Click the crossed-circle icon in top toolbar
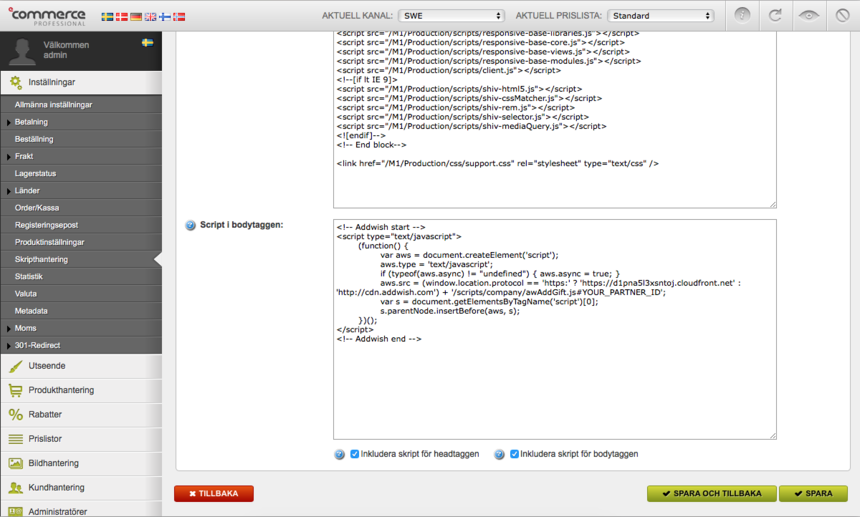This screenshot has width=860, height=517. click(x=842, y=15)
